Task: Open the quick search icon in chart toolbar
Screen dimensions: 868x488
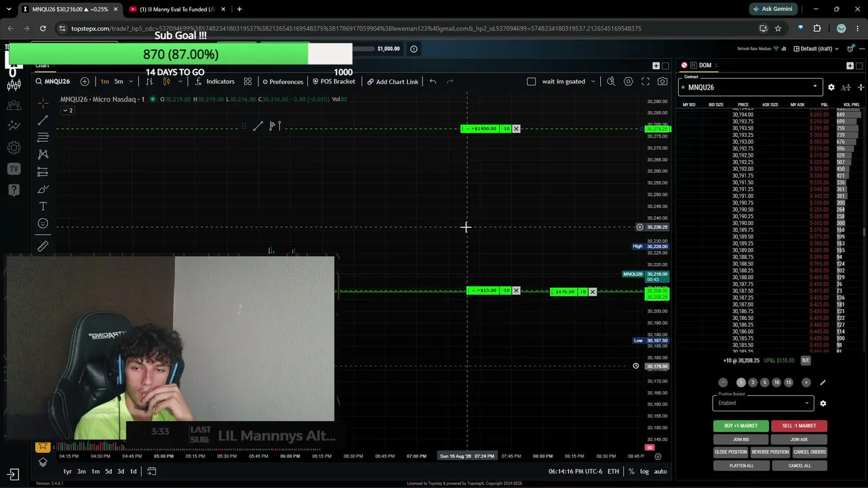Action: [x=611, y=81]
